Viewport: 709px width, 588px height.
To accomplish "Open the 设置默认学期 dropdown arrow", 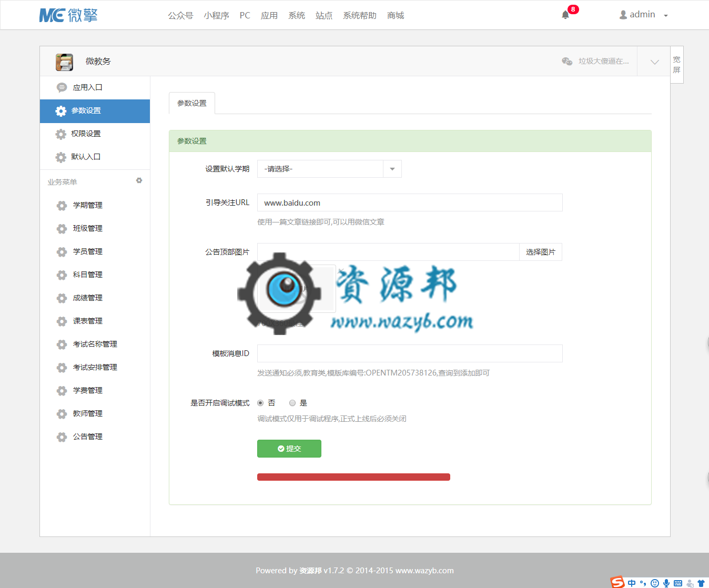I will tap(392, 169).
